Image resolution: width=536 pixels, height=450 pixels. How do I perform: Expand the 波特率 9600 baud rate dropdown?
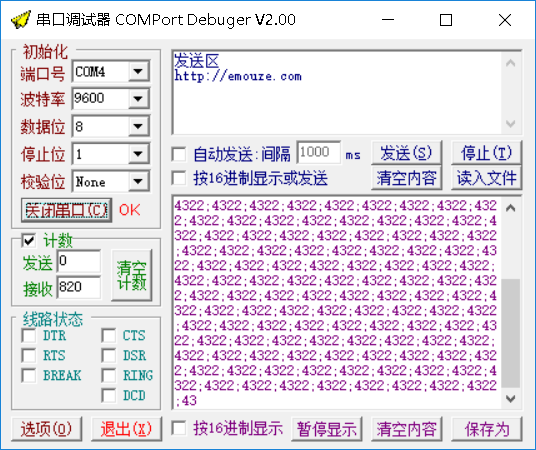[138, 99]
